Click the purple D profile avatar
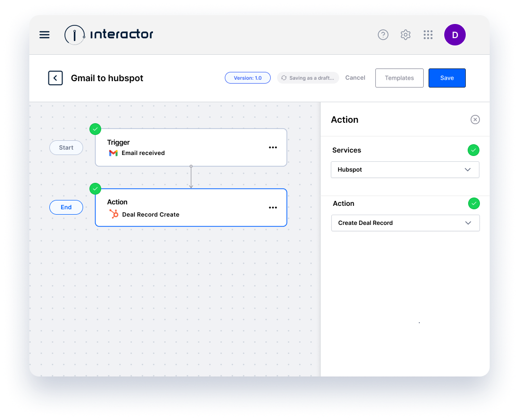 click(x=454, y=35)
